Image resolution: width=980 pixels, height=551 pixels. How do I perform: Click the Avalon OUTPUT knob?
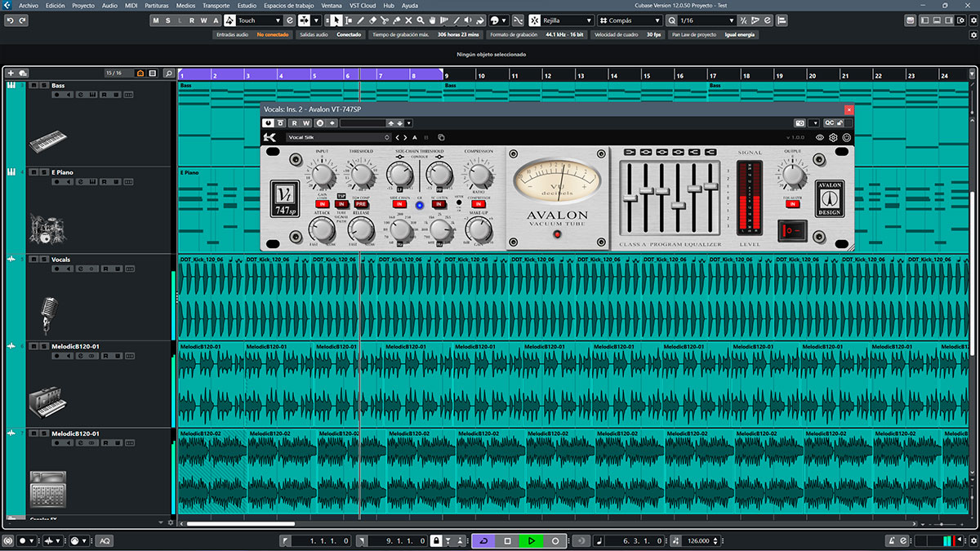click(793, 176)
